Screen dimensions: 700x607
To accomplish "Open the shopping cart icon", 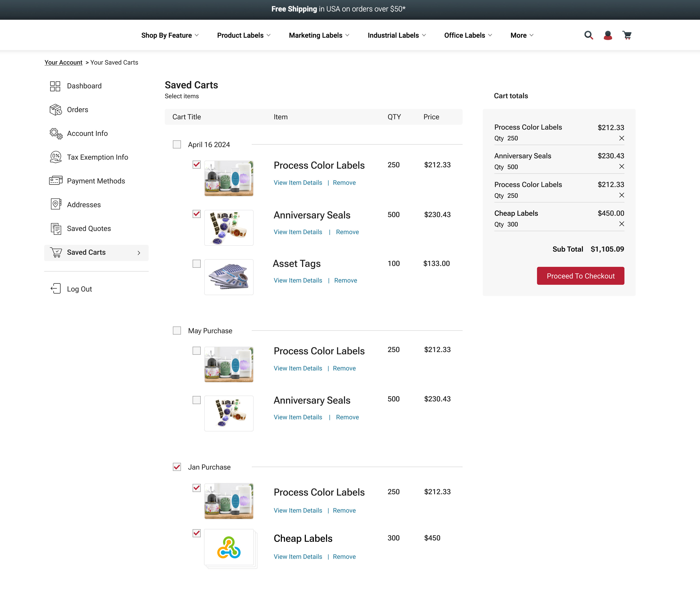I will 627,35.
